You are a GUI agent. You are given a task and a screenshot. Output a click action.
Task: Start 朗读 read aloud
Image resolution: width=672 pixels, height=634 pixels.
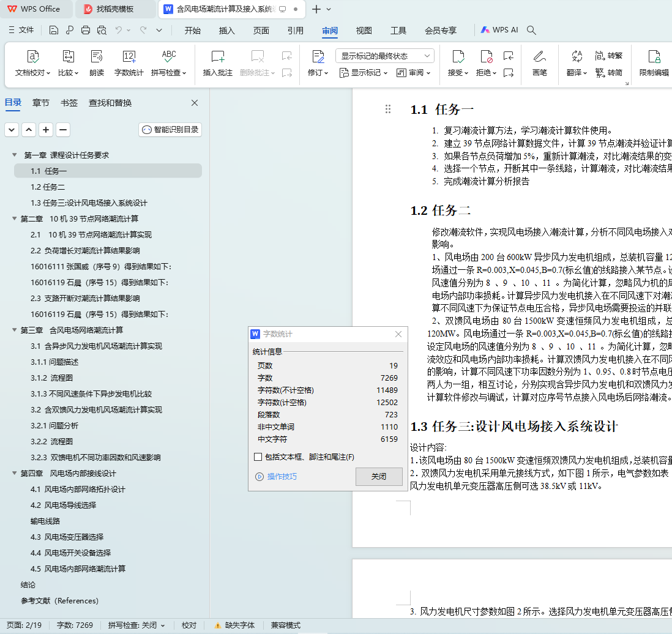click(x=97, y=63)
